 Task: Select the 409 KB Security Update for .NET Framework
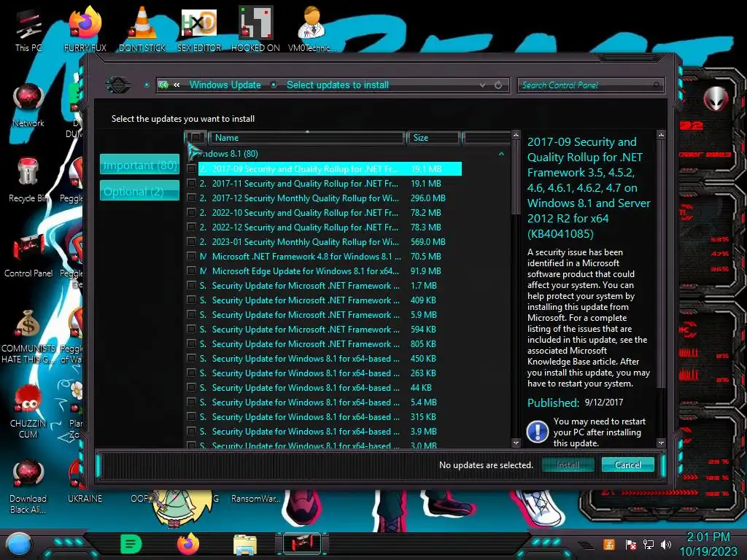324,300
